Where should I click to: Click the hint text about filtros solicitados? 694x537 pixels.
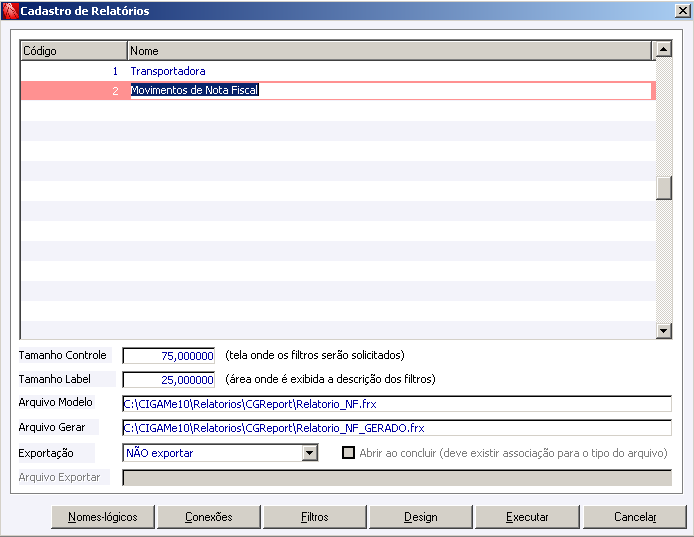(315, 355)
